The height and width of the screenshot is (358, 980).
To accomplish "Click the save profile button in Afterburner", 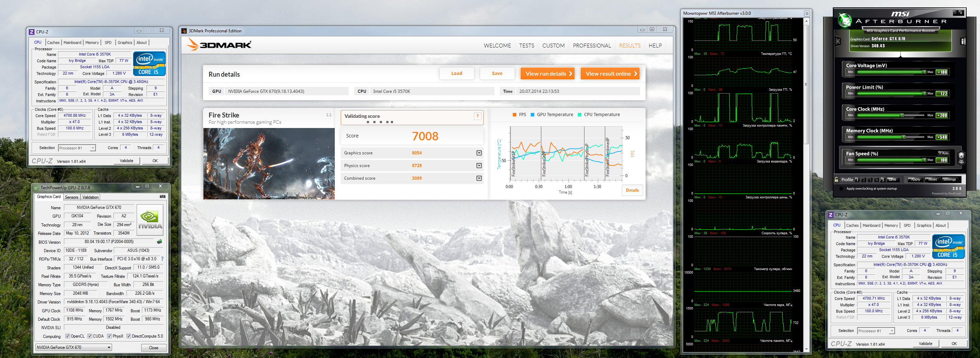I will tap(893, 180).
